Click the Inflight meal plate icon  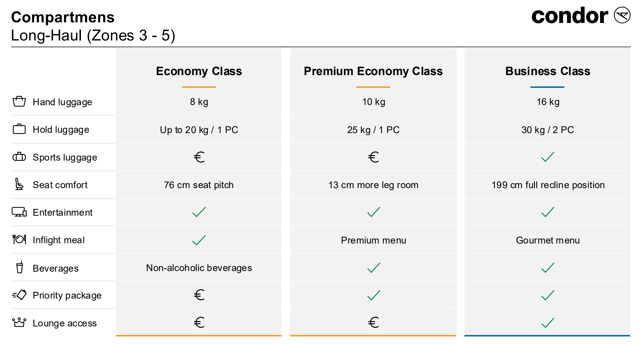(19, 239)
